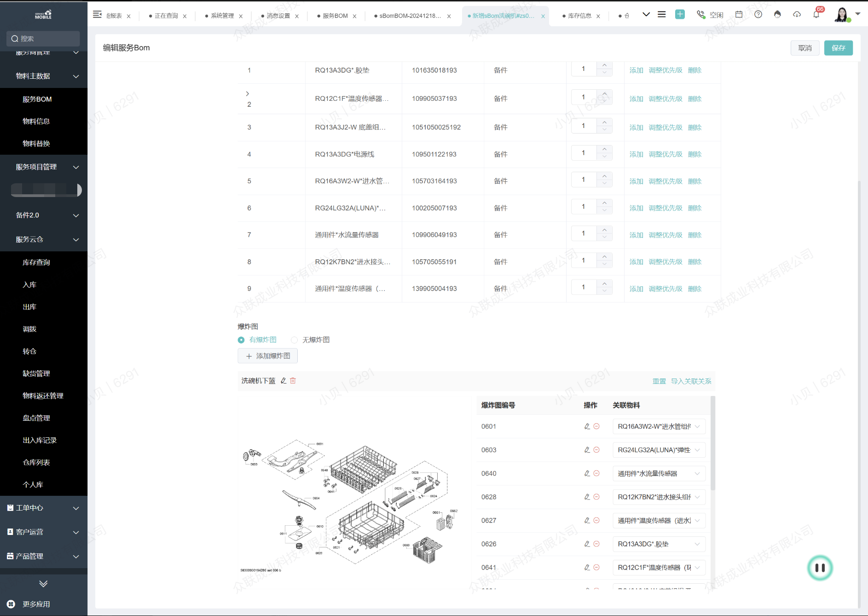
Task: Click 添加 link for row 1
Action: pos(637,70)
